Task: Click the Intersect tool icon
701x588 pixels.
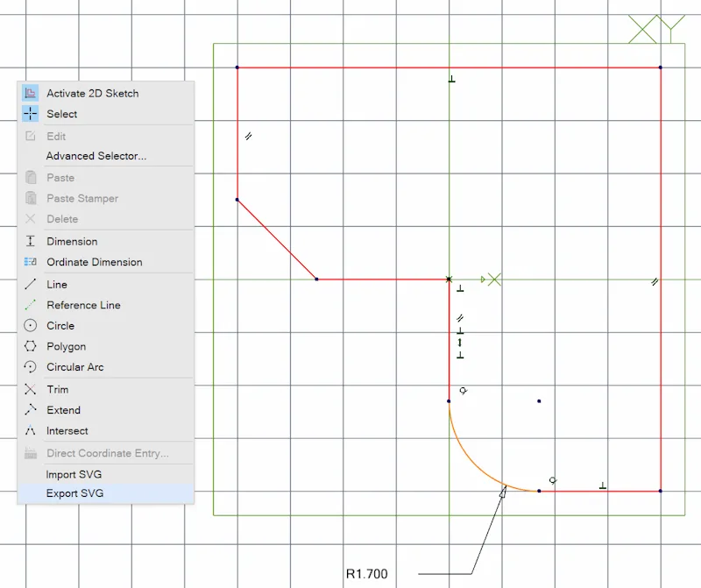Action: pos(31,430)
